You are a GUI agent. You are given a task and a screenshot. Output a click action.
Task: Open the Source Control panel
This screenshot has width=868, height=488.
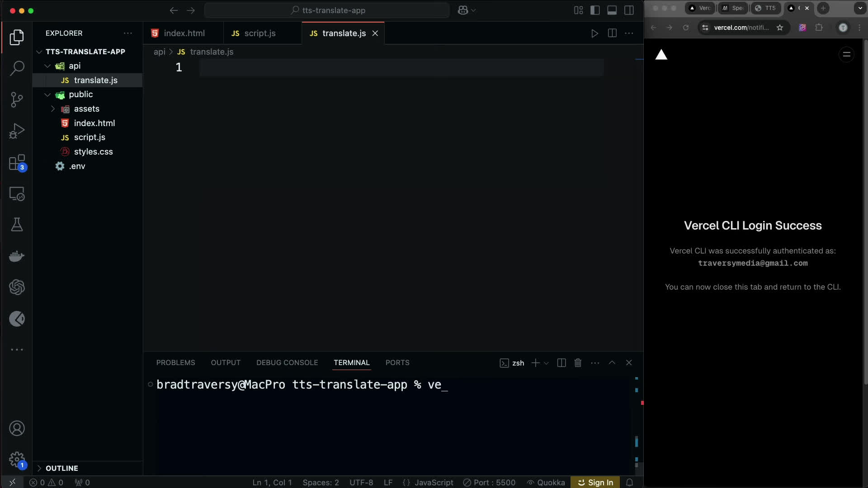[17, 100]
